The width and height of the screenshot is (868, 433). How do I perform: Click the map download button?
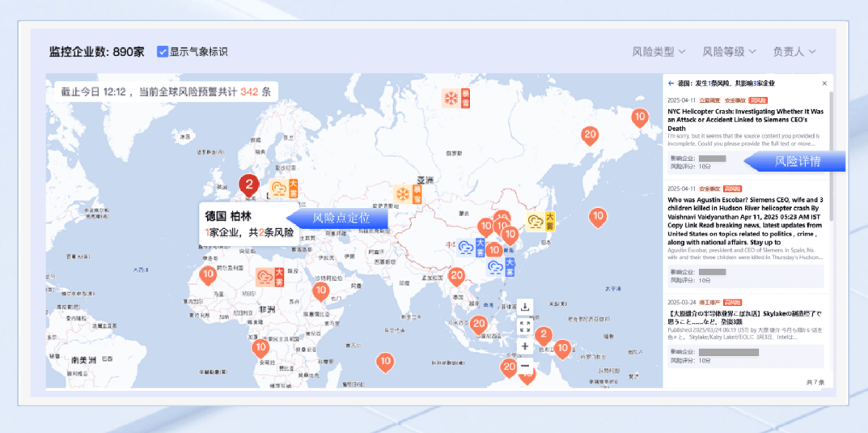(x=525, y=306)
